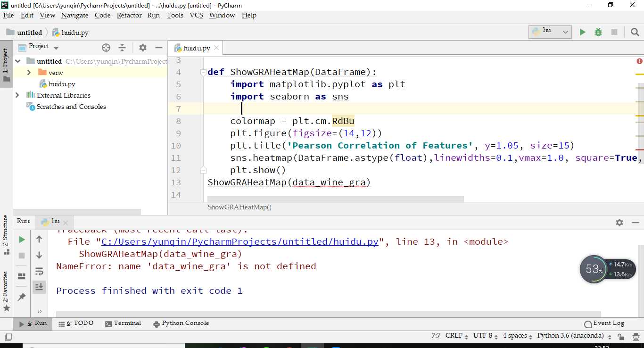This screenshot has width=644, height=348.
Task: Click fold marker at line 4 def
Action: 203,72
